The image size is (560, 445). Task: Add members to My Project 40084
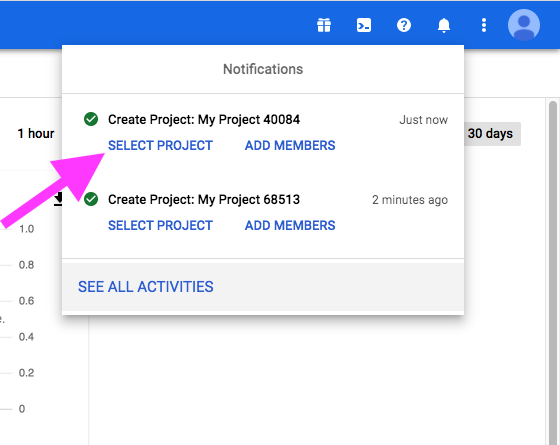click(290, 145)
